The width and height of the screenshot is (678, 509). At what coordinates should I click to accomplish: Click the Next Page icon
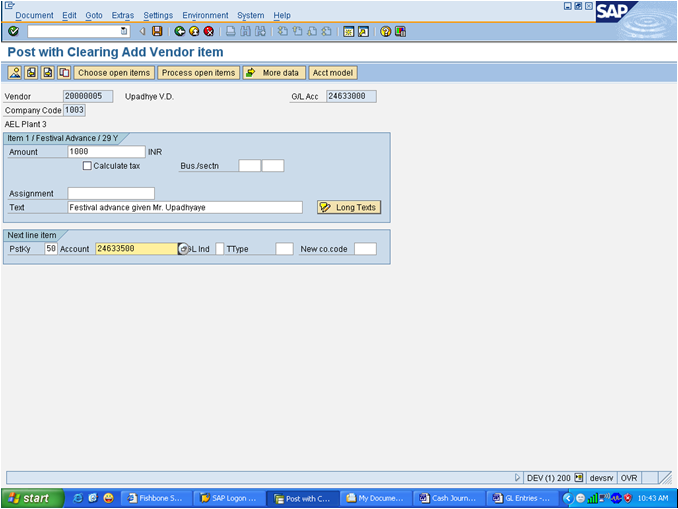[x=312, y=31]
